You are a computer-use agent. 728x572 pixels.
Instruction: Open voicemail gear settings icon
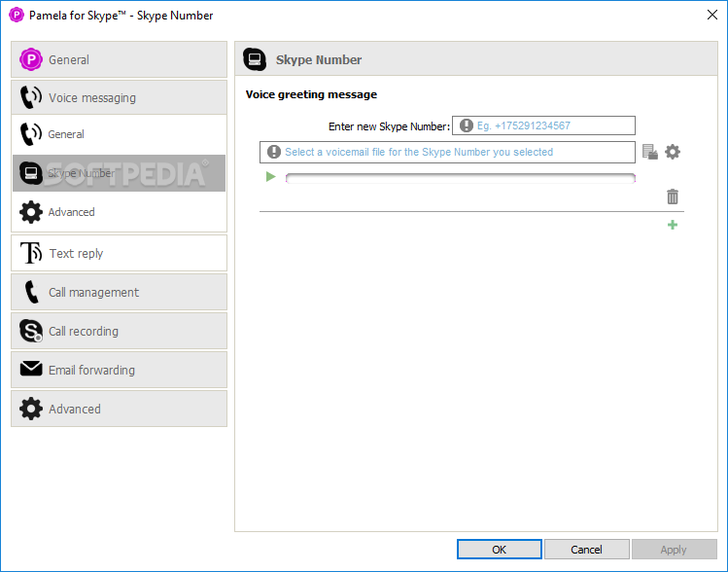(673, 152)
